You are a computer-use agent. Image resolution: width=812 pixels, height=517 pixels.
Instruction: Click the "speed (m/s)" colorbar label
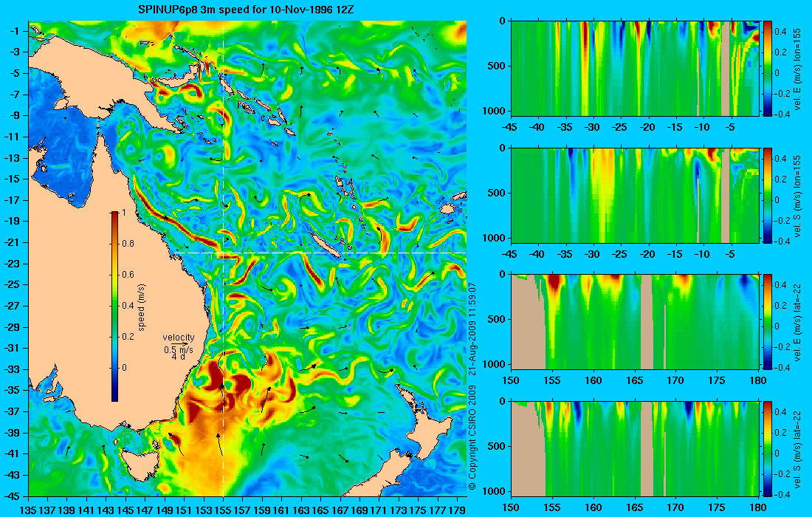pos(142,307)
